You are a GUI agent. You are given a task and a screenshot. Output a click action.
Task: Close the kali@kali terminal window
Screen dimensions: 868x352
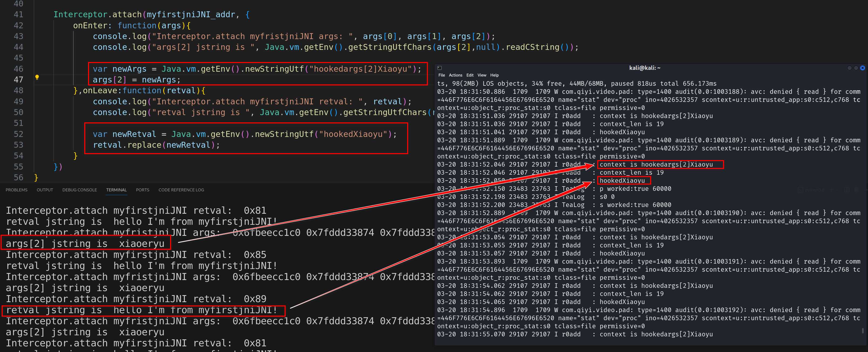862,68
